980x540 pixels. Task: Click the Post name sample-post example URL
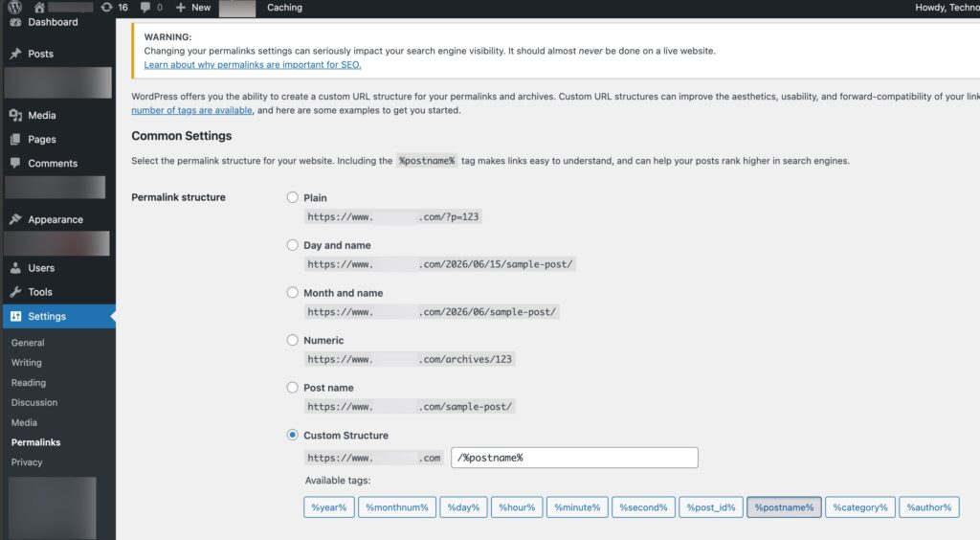click(x=410, y=407)
